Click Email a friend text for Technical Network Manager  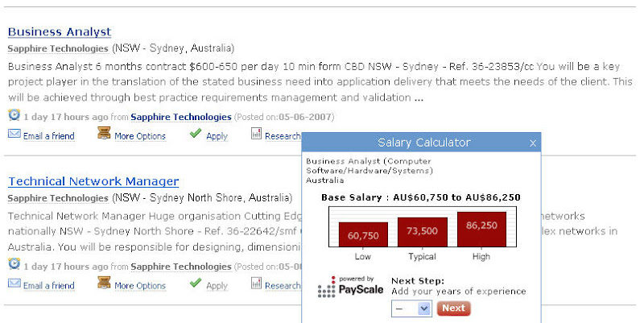pyautogui.click(x=48, y=285)
